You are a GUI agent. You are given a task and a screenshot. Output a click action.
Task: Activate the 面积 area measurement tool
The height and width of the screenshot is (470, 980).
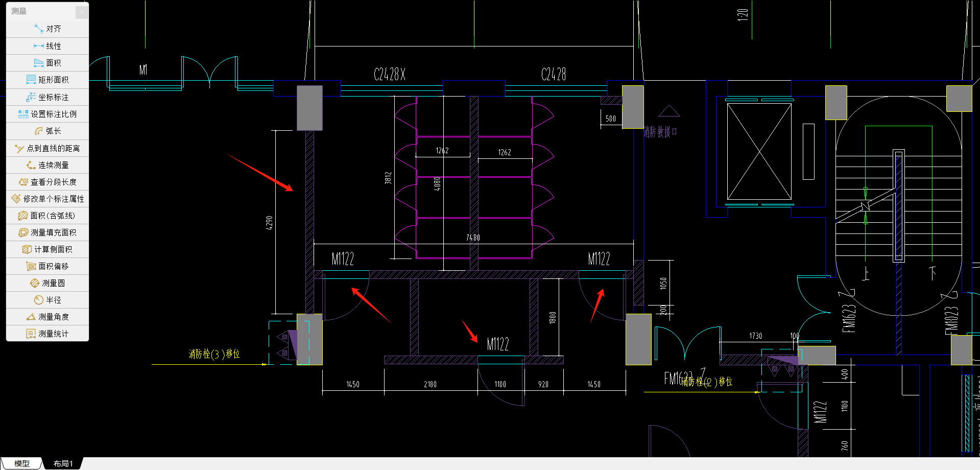pyautogui.click(x=47, y=63)
